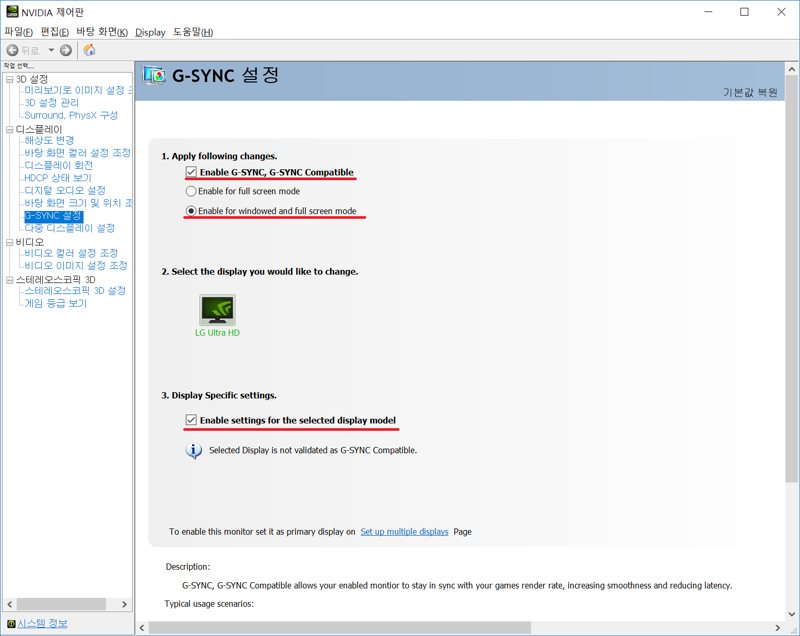
Task: Open the 편집(E) menu
Action: click(x=55, y=32)
